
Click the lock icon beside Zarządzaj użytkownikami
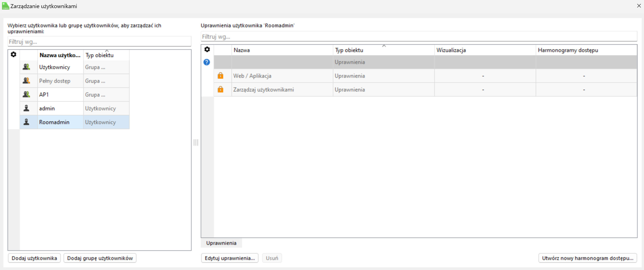[x=220, y=90]
